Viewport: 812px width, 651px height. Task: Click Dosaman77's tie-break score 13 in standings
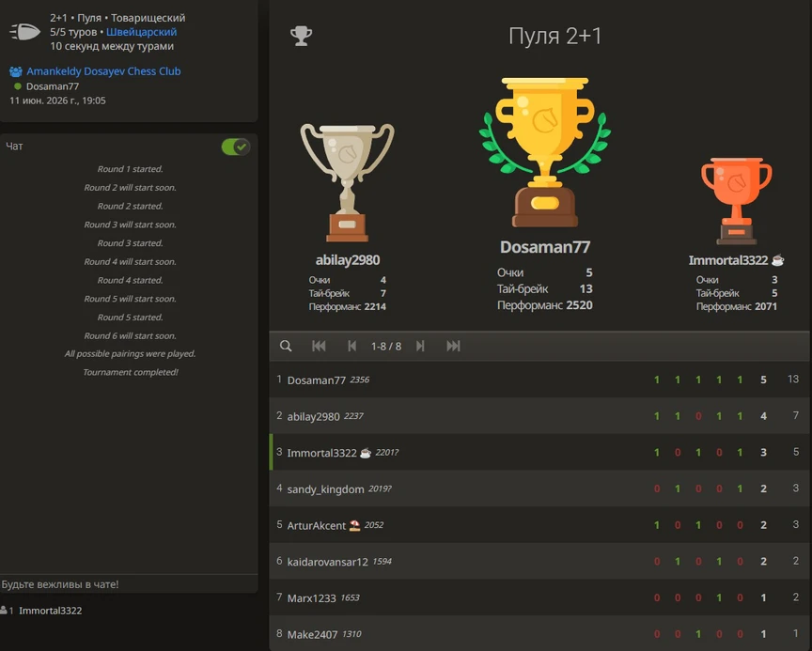(x=793, y=380)
